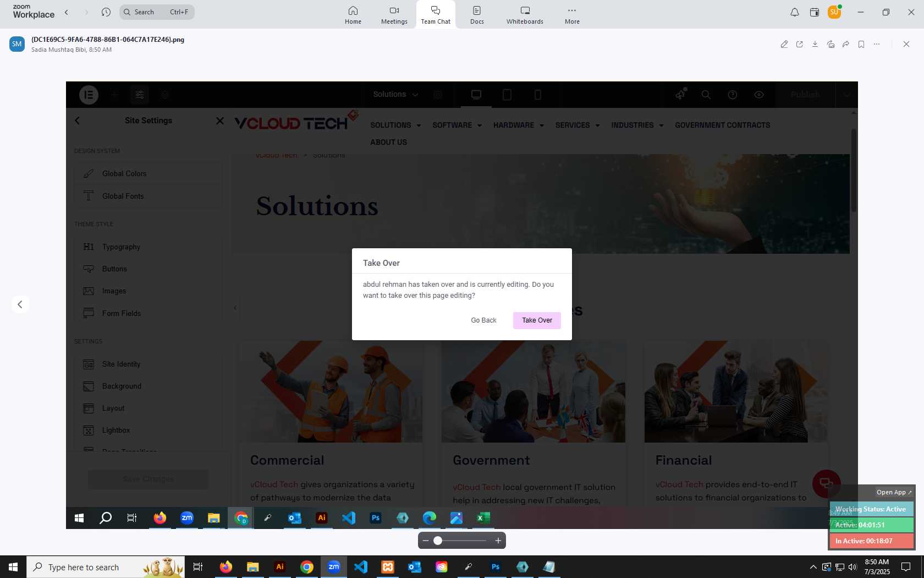Click the Elementor site settings sliders icon

(140, 95)
